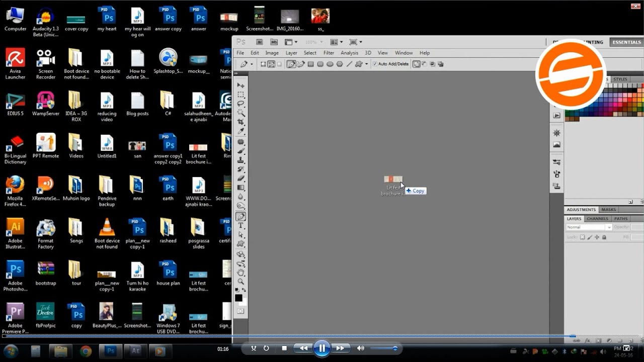The image size is (644, 362).
Task: Choose Freeform Pen in options bar
Action: click(x=301, y=64)
